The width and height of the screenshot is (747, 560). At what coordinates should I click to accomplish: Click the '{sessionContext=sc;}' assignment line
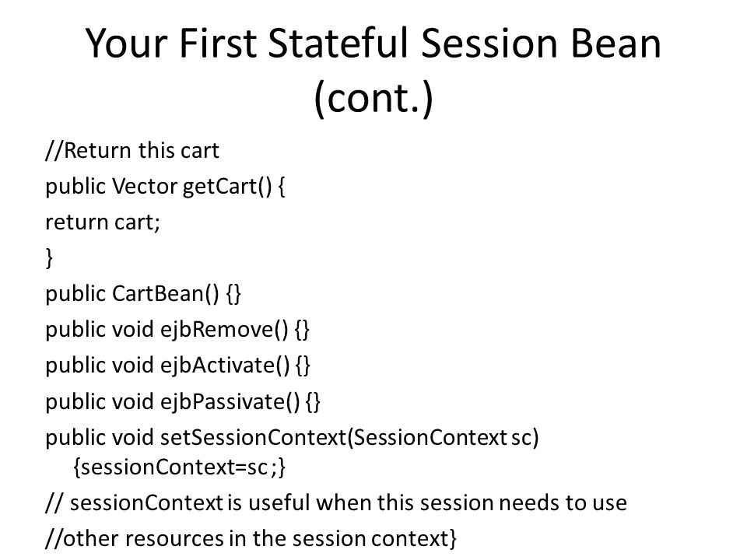coord(180,467)
